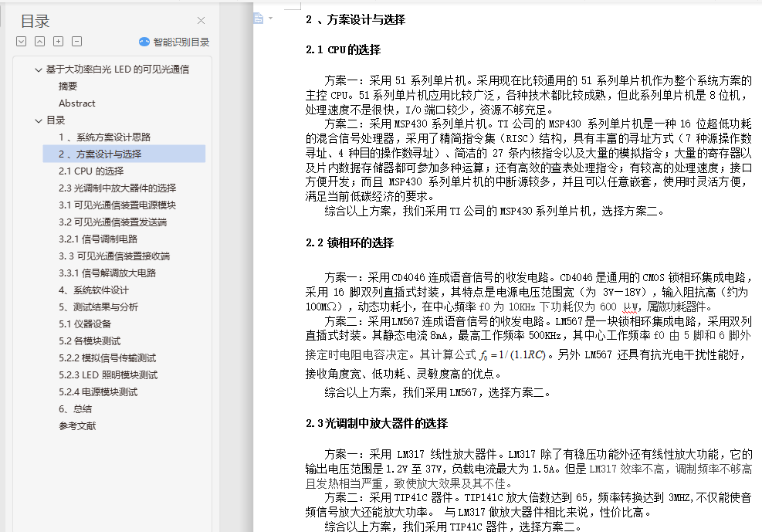The height and width of the screenshot is (532, 762).
Task: Click the 目录 panel title
Action: [35, 22]
